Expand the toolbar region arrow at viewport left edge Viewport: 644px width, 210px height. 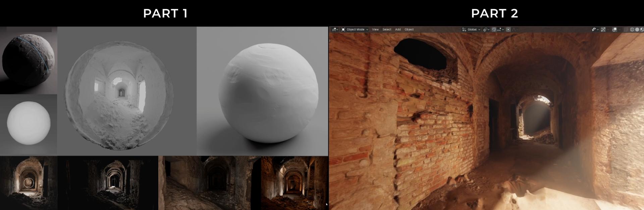pyautogui.click(x=330, y=41)
